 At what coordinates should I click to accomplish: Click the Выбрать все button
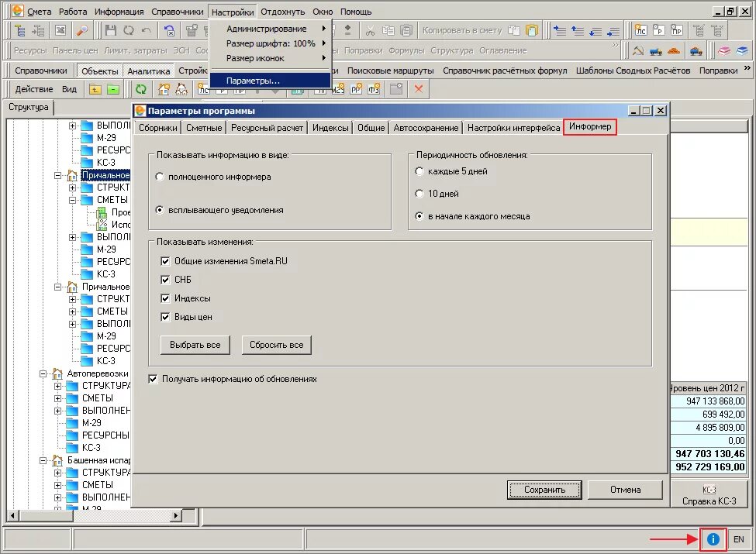point(195,345)
